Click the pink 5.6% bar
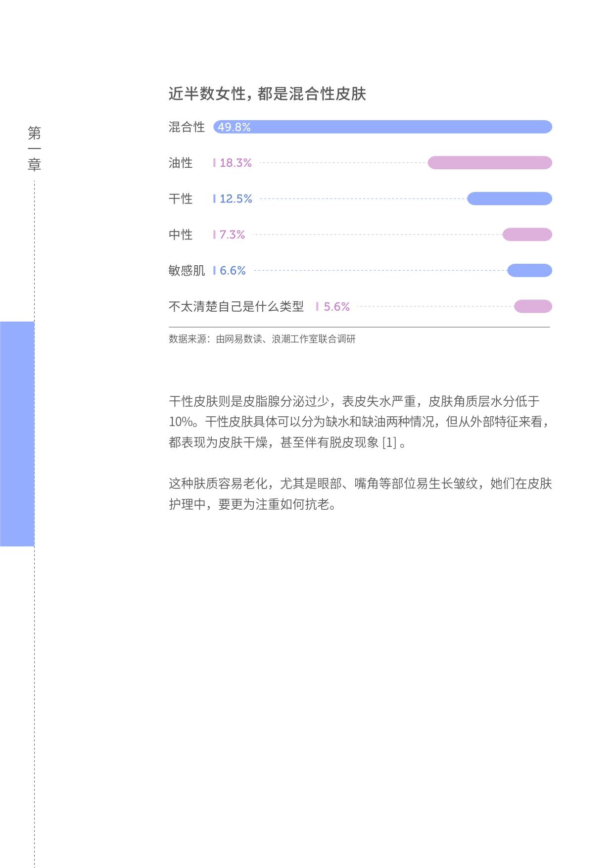Viewport: 614px width, 868px height. (x=533, y=306)
